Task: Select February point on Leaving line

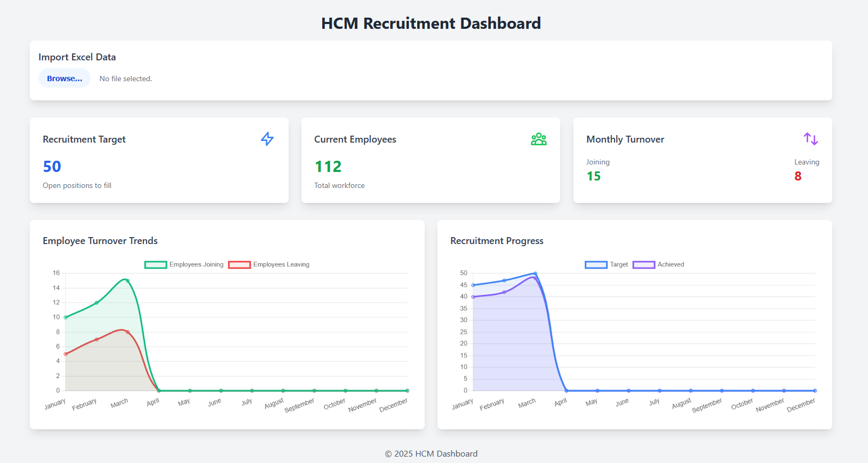Action: [97, 340]
